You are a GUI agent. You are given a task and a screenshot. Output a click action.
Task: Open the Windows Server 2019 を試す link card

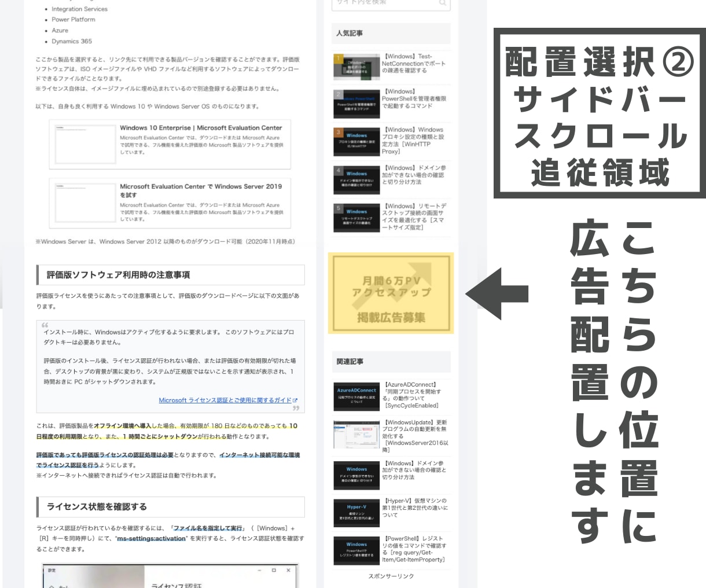pyautogui.click(x=170, y=203)
